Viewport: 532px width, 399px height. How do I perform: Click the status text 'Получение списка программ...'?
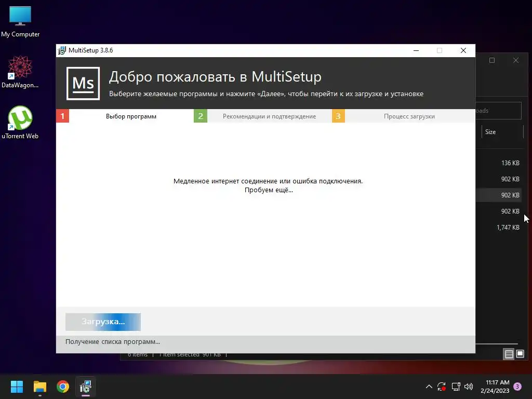point(113,342)
